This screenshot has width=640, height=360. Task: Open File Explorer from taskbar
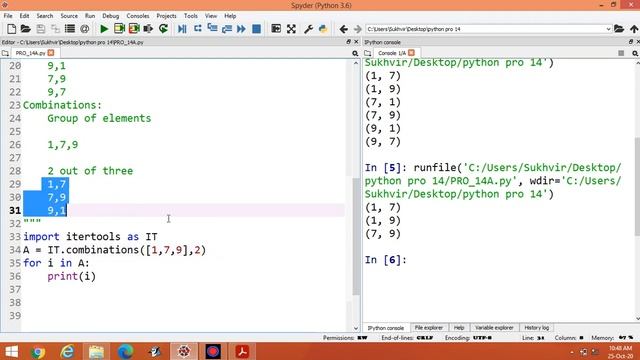tap(96, 351)
